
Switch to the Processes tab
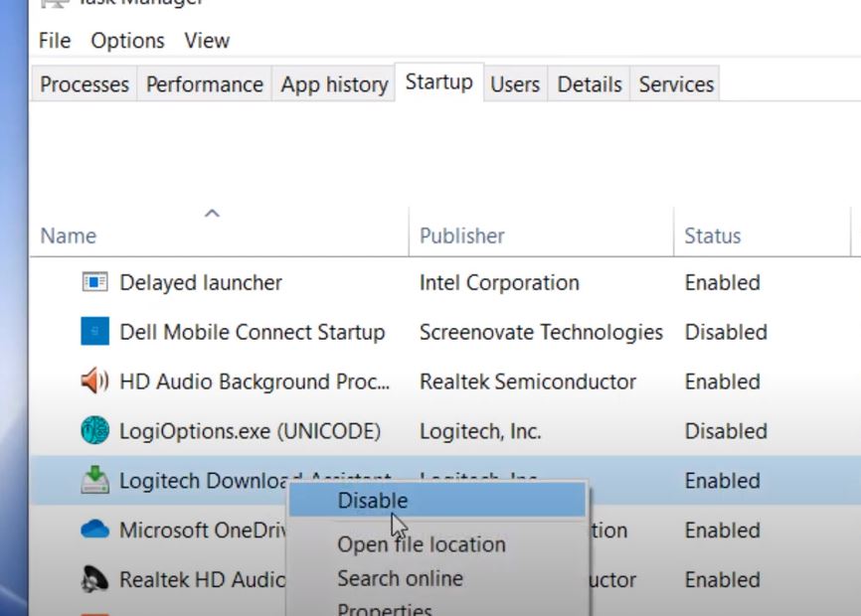(x=85, y=84)
